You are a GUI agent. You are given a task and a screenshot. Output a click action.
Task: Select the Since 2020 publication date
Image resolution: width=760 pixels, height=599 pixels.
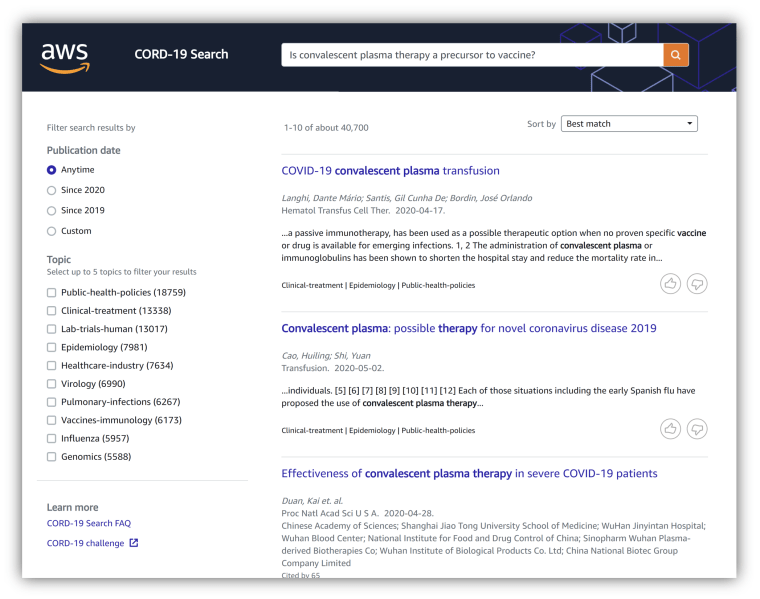pos(51,190)
